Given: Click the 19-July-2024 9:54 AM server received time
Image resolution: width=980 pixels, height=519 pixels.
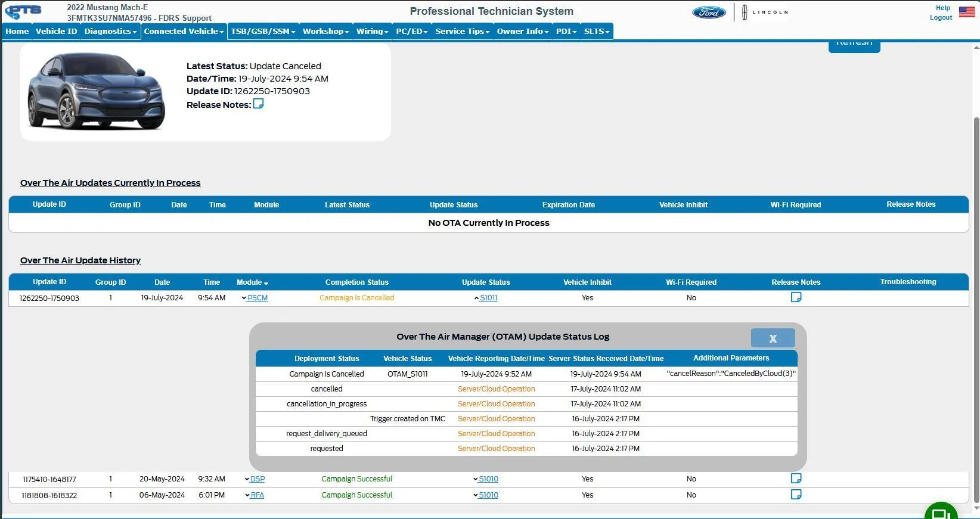Looking at the screenshot, I should (606, 374).
